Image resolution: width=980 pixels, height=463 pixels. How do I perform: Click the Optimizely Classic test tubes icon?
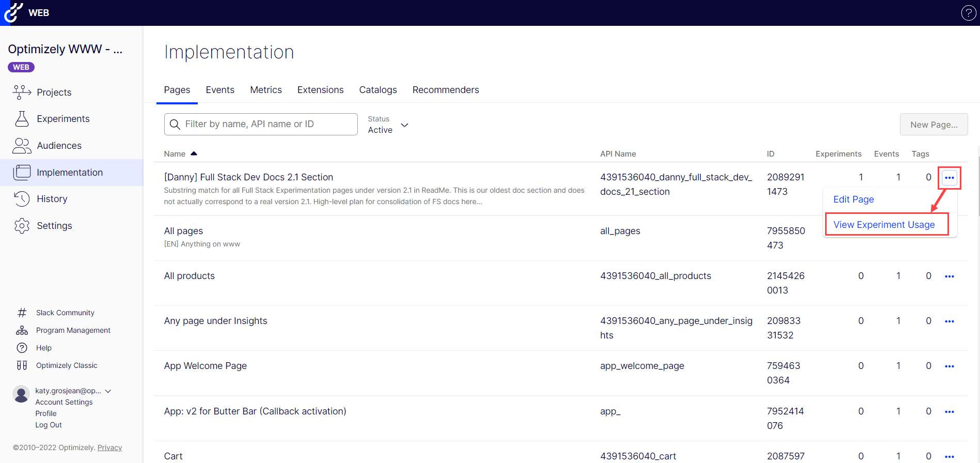(22, 365)
